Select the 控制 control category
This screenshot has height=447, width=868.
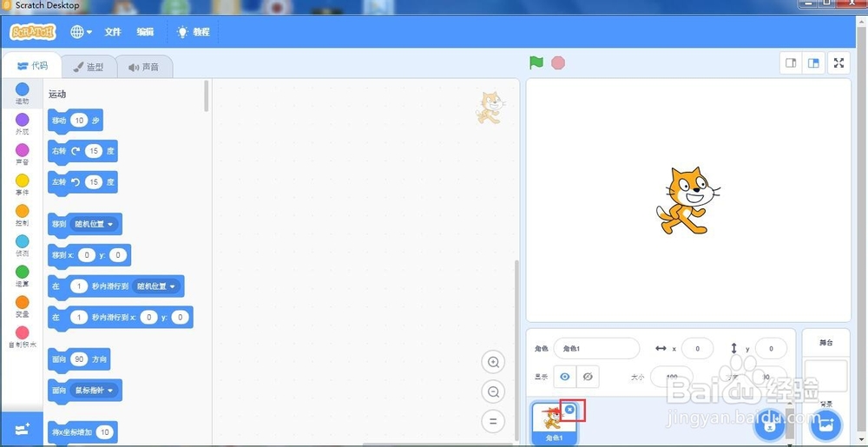23,215
